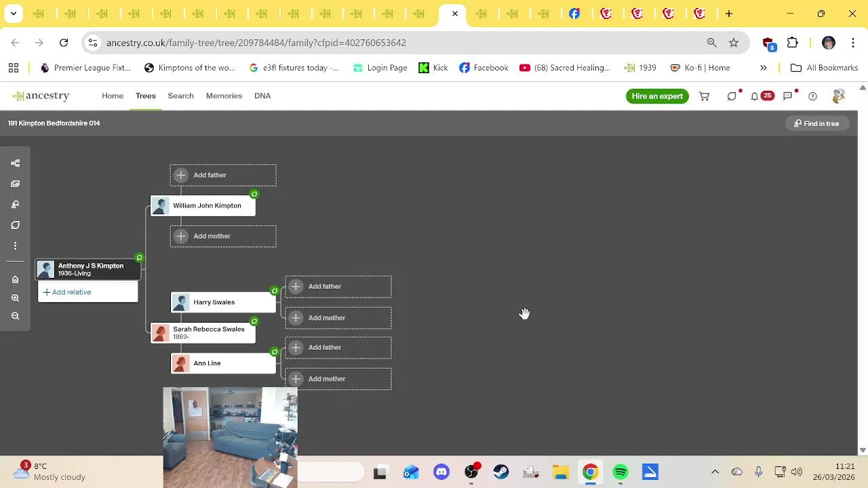Show hidden system tray icons
Image resolution: width=868 pixels, height=488 pixels.
(715, 472)
